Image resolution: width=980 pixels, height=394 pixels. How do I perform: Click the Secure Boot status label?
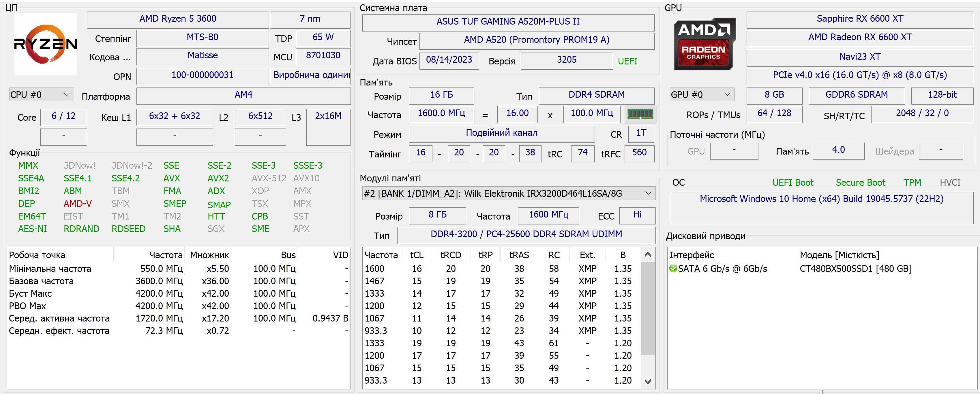coord(861,183)
